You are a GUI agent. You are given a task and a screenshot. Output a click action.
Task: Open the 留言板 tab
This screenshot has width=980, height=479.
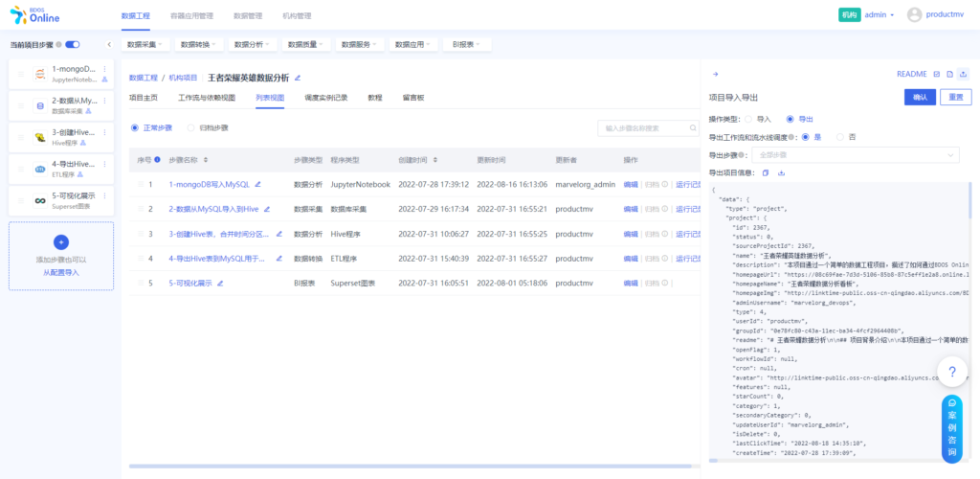click(x=413, y=98)
